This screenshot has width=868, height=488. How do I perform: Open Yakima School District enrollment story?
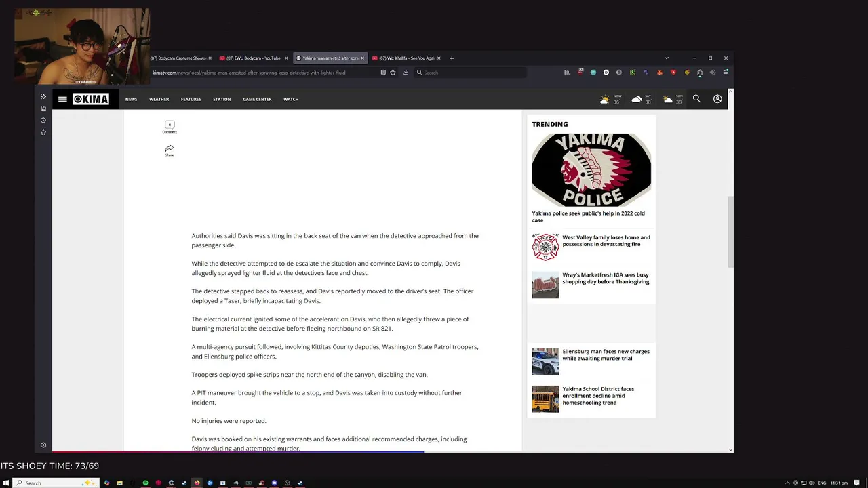coord(598,396)
